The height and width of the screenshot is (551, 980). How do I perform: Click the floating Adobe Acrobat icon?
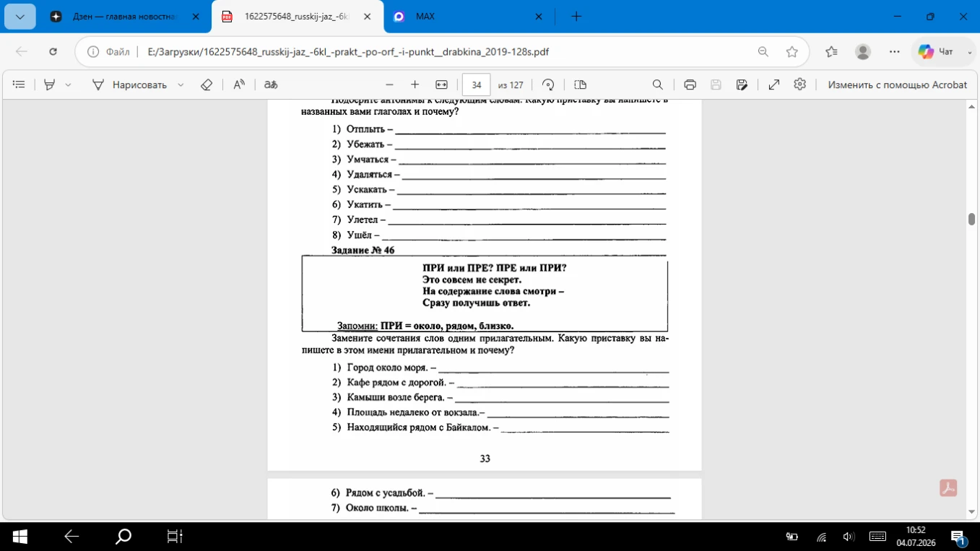click(948, 488)
